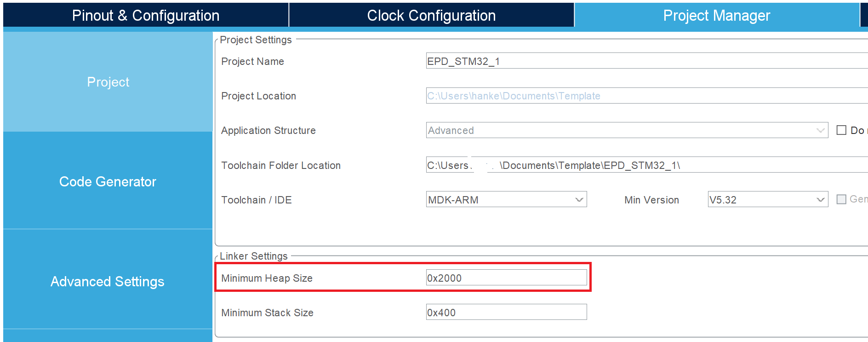This screenshot has width=868, height=342.
Task: Open the Project side section
Action: click(x=108, y=82)
